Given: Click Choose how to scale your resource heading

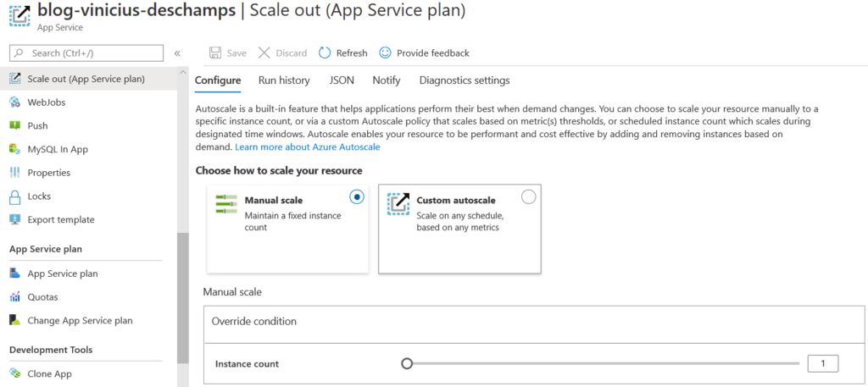Looking at the screenshot, I should (x=279, y=170).
